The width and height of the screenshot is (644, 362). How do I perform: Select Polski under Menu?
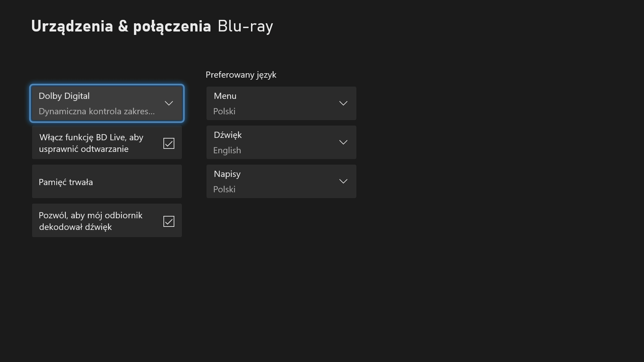[224, 111]
